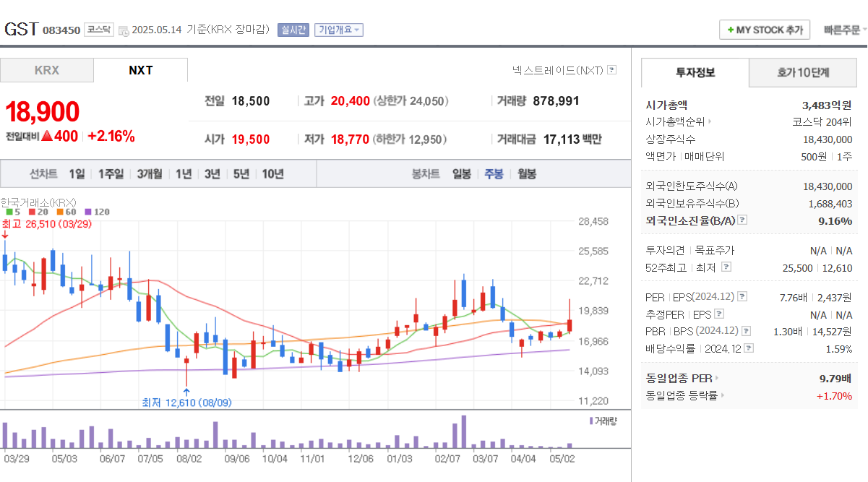This screenshot has width=868, height=482.
Task: Click MY STOCK 추가 button
Action: [x=764, y=30]
